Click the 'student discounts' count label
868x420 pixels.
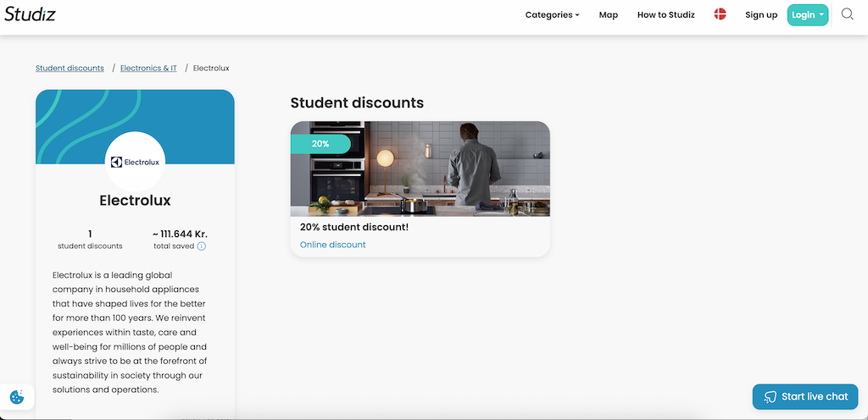pyautogui.click(x=90, y=246)
